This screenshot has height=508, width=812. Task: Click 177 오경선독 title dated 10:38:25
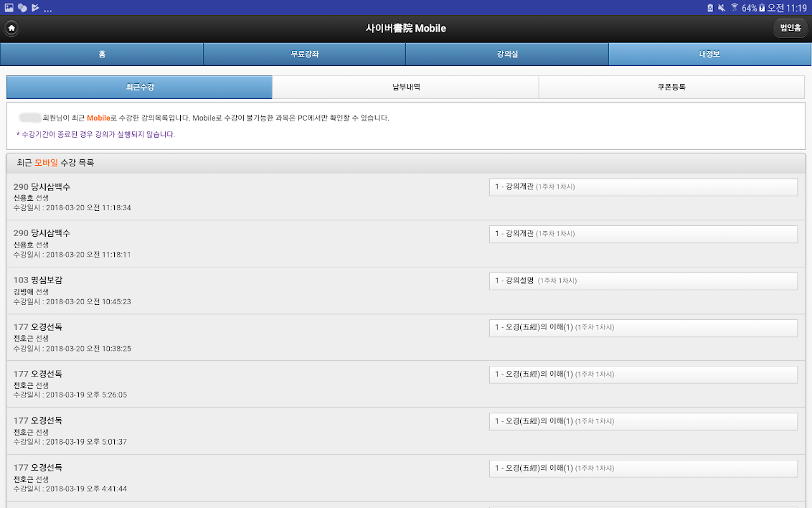(38, 327)
